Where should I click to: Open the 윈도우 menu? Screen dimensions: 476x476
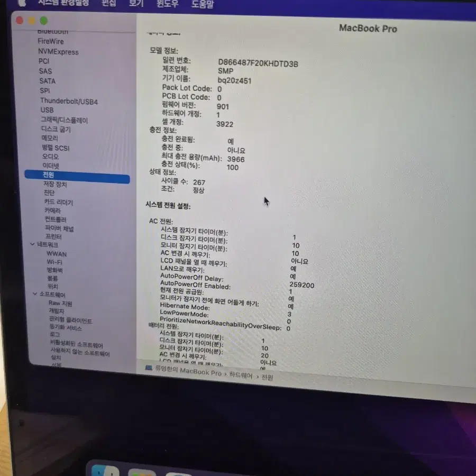coord(167,4)
